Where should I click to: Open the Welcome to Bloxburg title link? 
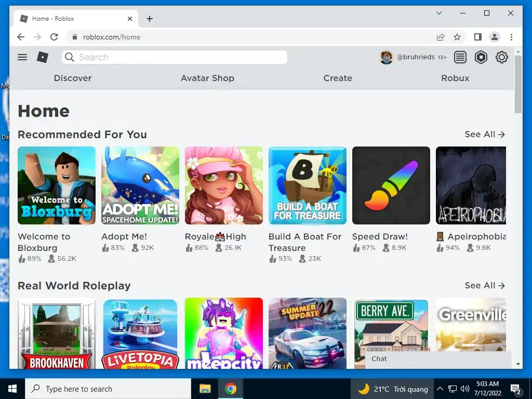[x=44, y=242]
